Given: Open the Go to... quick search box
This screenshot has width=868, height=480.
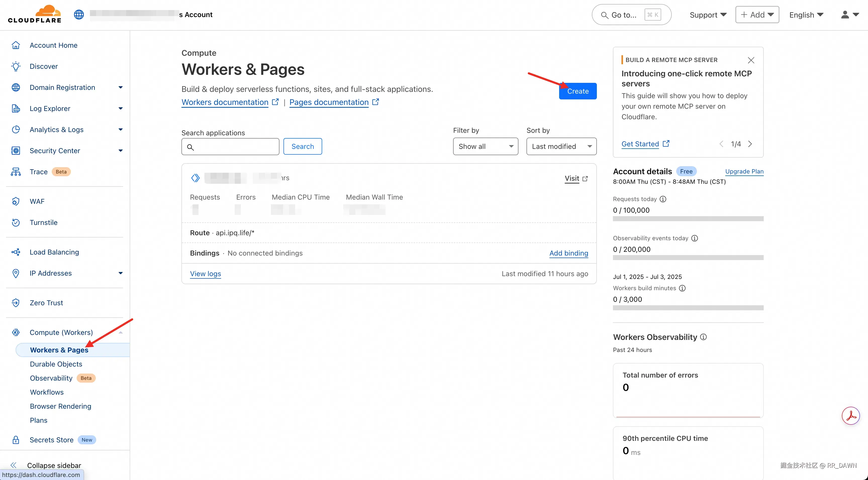Looking at the screenshot, I should [x=632, y=15].
